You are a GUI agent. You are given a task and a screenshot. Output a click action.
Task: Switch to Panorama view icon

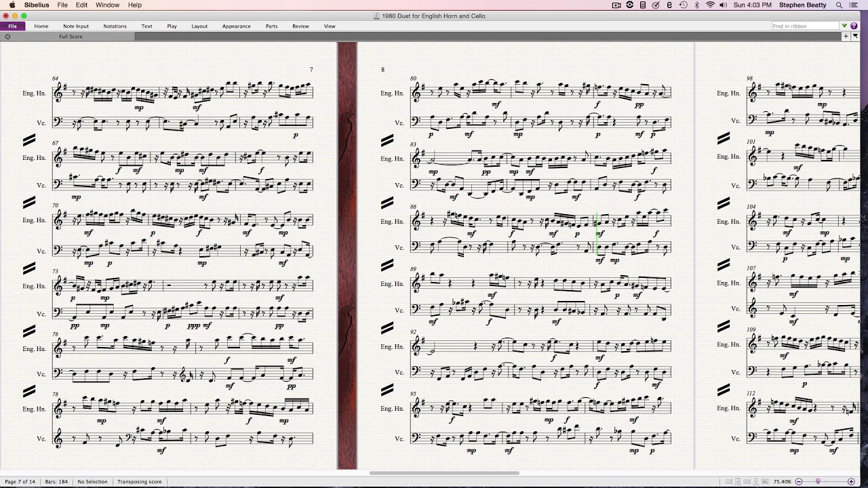point(765,481)
